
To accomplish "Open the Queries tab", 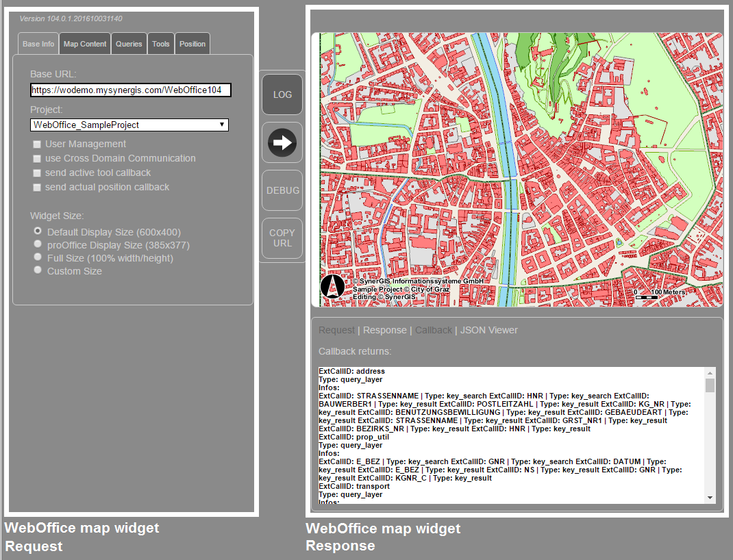I will 129,43.
